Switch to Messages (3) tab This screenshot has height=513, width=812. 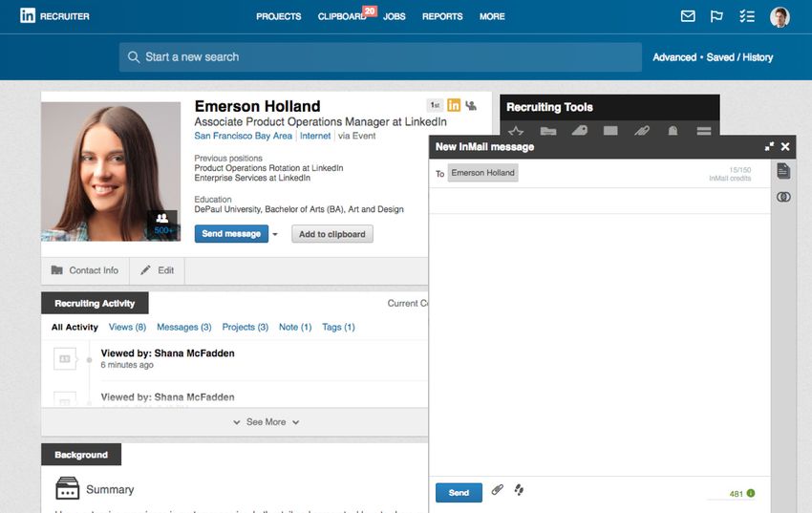(x=184, y=327)
